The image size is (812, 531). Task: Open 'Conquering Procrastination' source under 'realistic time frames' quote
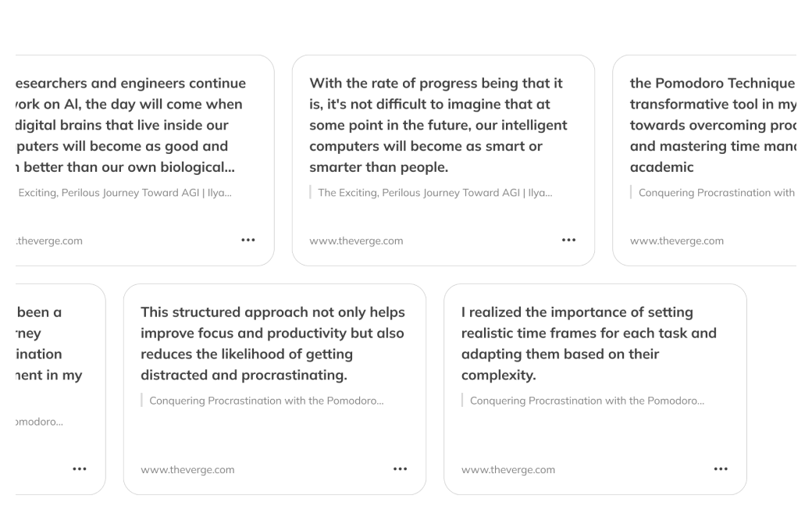[x=587, y=401]
